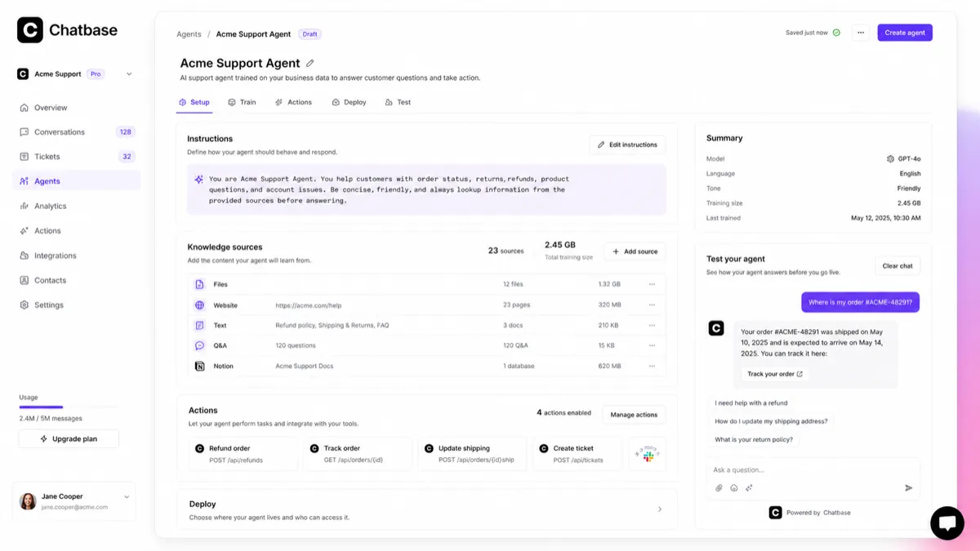Click the Manage actions button
The height and width of the screenshot is (551, 980).
pyautogui.click(x=634, y=415)
